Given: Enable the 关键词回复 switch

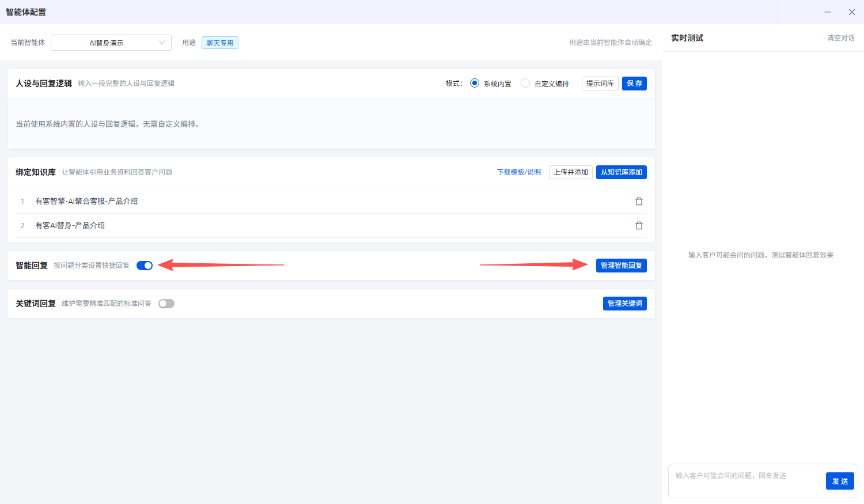Looking at the screenshot, I should pos(166,304).
